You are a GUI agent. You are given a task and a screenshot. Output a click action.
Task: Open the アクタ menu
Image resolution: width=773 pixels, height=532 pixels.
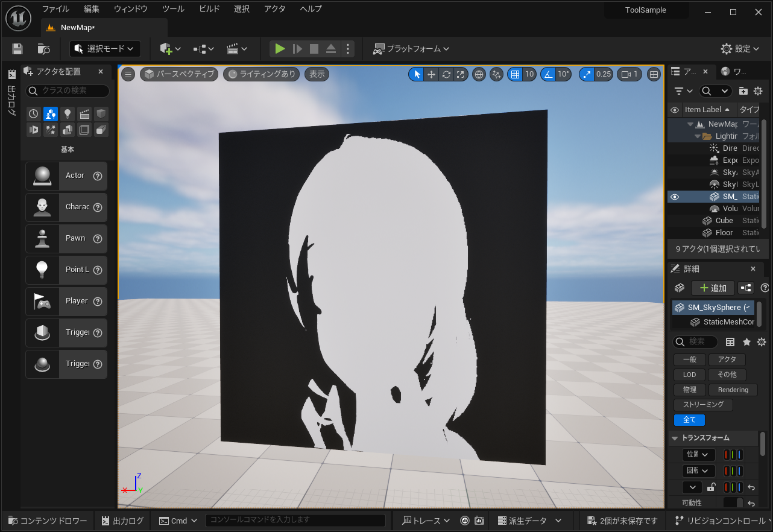pyautogui.click(x=275, y=9)
